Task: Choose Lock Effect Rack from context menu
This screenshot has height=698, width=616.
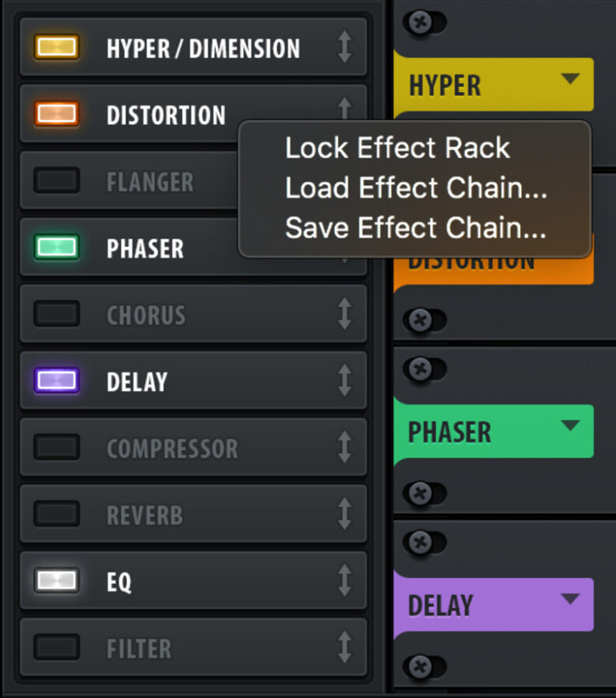Action: 397,148
